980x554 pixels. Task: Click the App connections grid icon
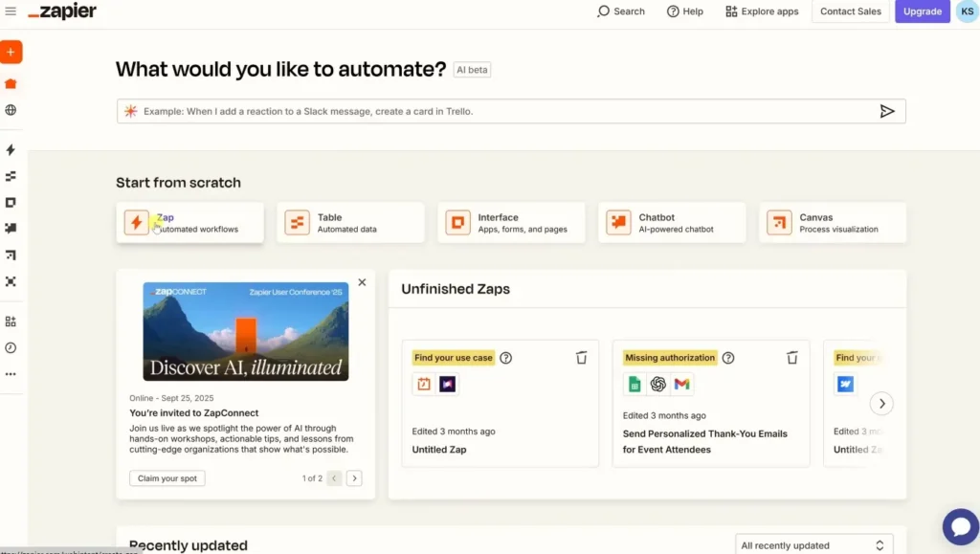pyautogui.click(x=11, y=321)
